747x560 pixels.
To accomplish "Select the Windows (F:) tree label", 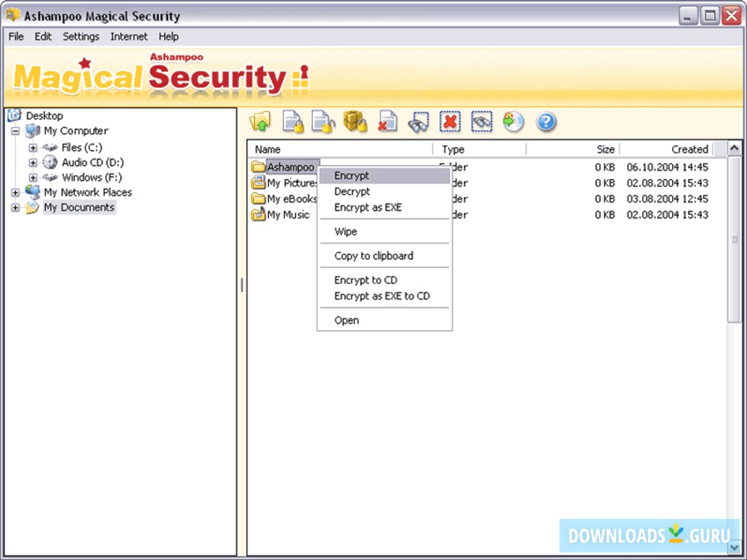I will 91,177.
